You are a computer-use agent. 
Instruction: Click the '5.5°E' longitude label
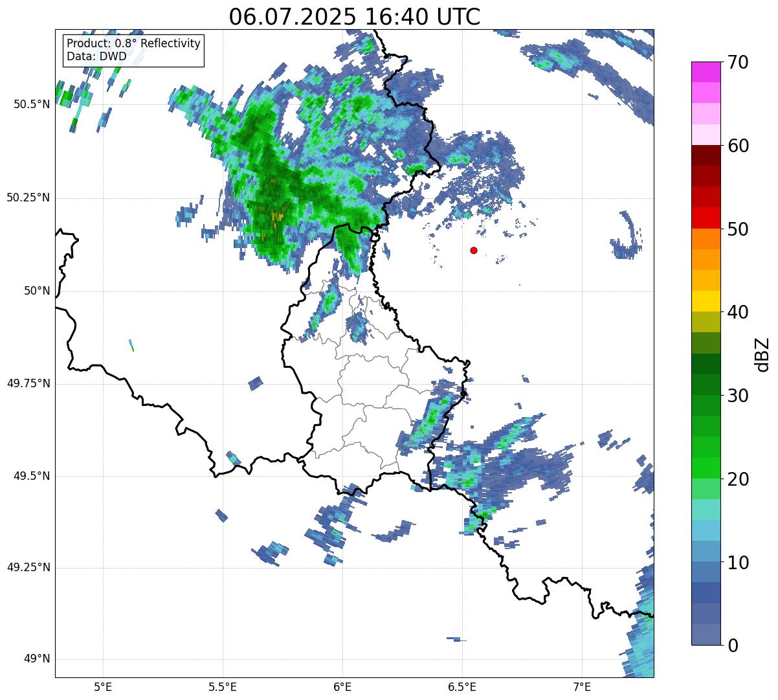pos(223,686)
